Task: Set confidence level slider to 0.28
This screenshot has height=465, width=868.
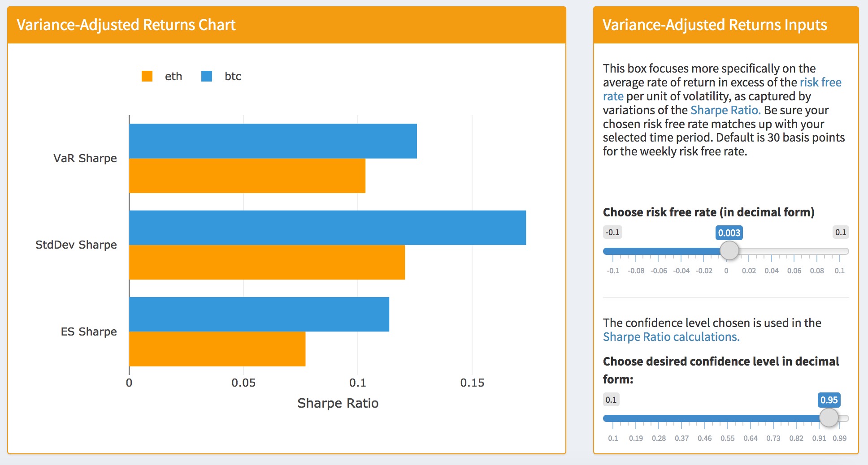Action: (x=659, y=418)
